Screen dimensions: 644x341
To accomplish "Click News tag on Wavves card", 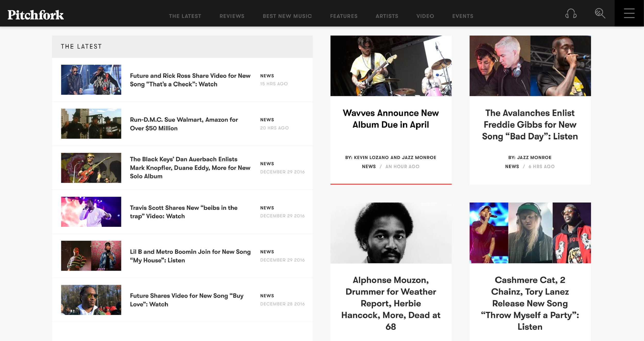I will pos(369,167).
